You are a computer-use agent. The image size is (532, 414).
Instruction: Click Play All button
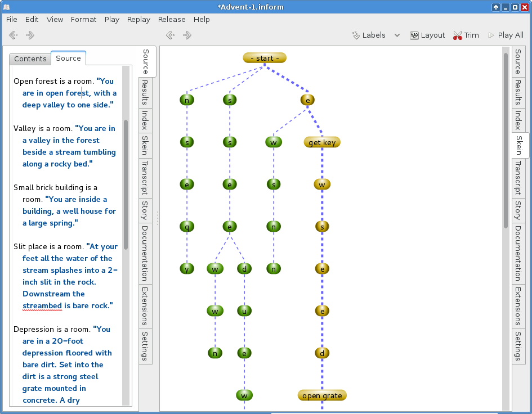[x=506, y=35]
